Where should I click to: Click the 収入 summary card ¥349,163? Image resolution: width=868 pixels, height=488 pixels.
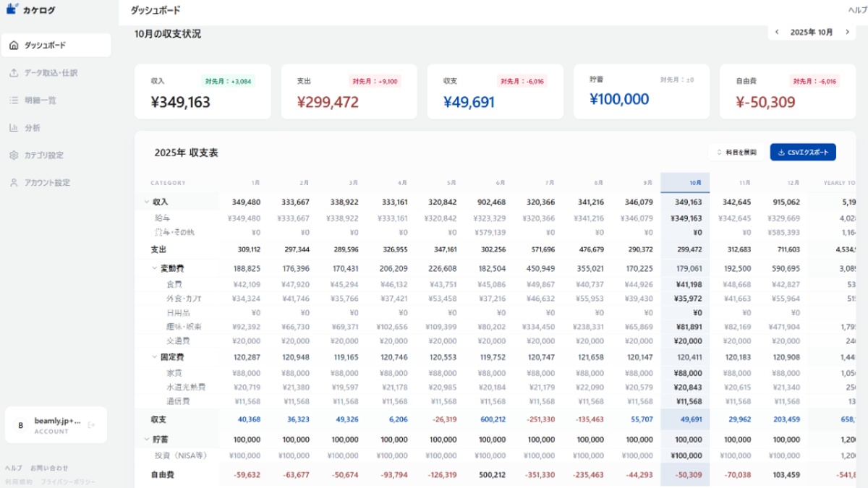pos(203,92)
